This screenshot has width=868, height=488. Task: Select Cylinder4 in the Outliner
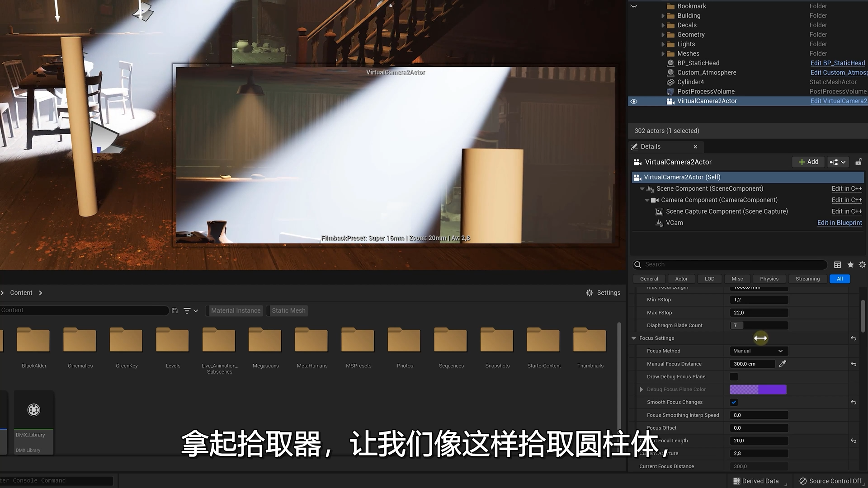coord(690,82)
